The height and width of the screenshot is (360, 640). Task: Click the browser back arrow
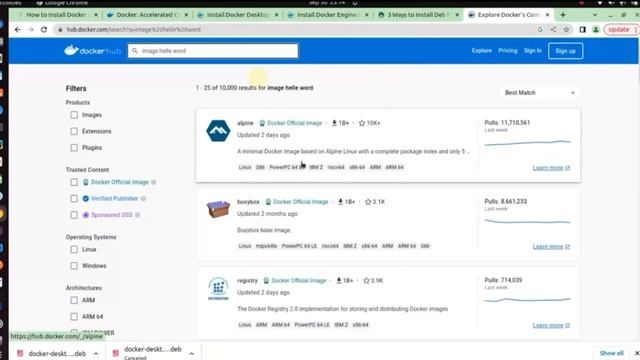[17, 29]
